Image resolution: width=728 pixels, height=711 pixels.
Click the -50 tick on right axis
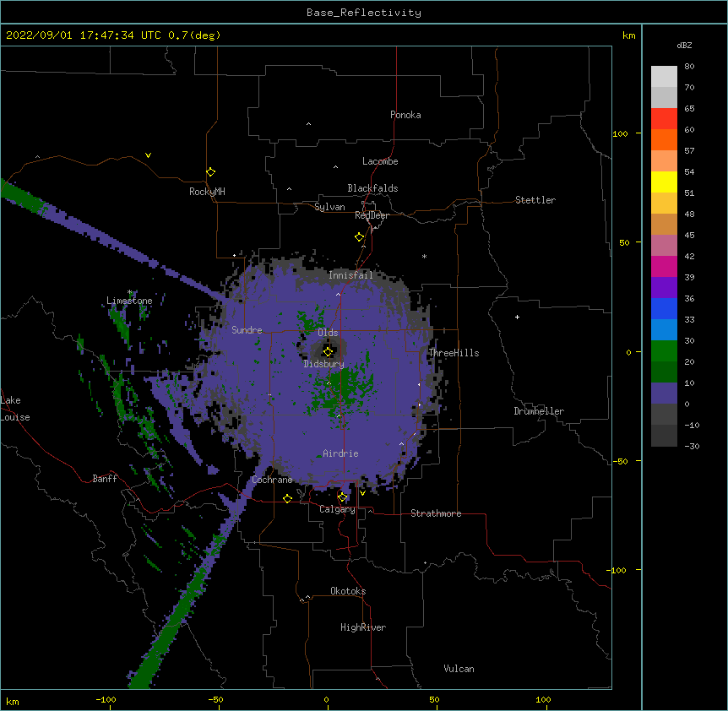pyautogui.click(x=620, y=461)
